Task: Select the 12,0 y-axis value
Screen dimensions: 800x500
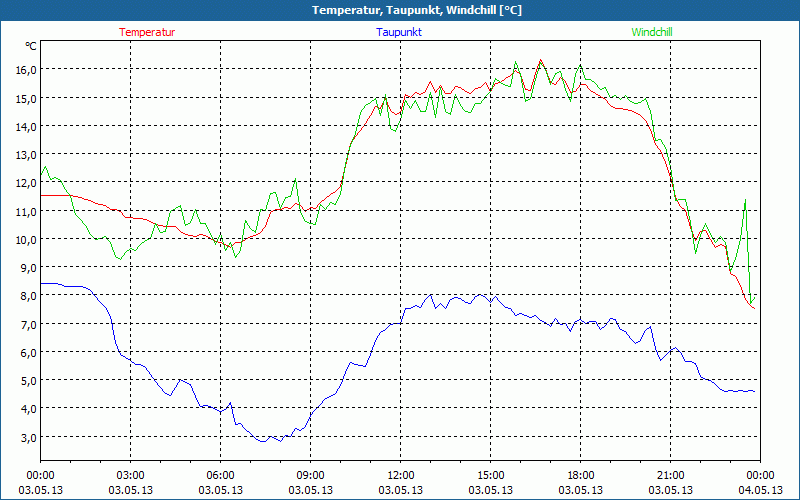Action: tap(26, 183)
